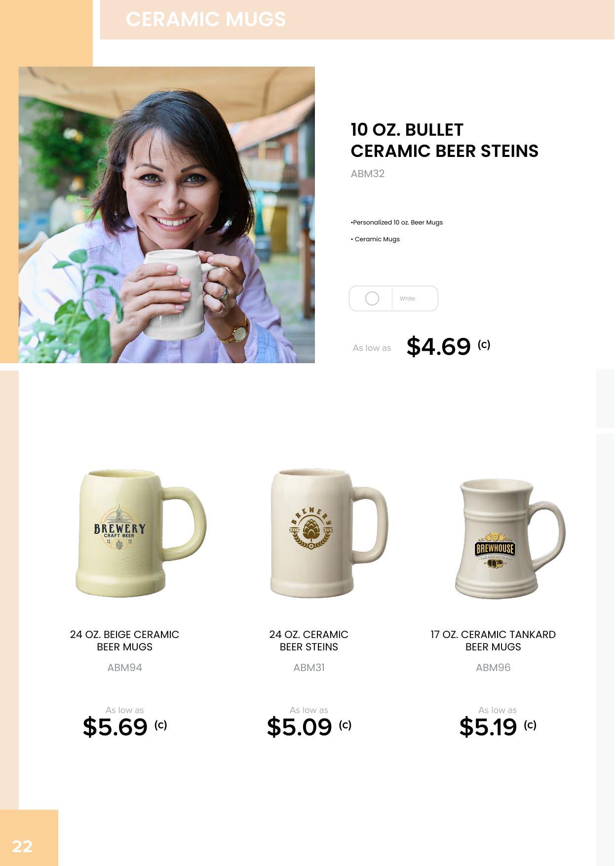This screenshot has width=616, height=866.
Task: Click the CERAMIC MUGS header
Action: pos(206,19)
